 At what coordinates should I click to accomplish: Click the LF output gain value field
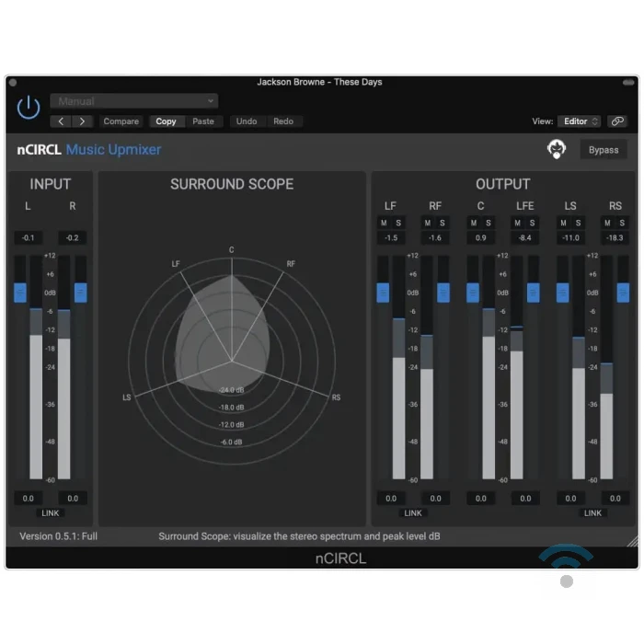391,499
